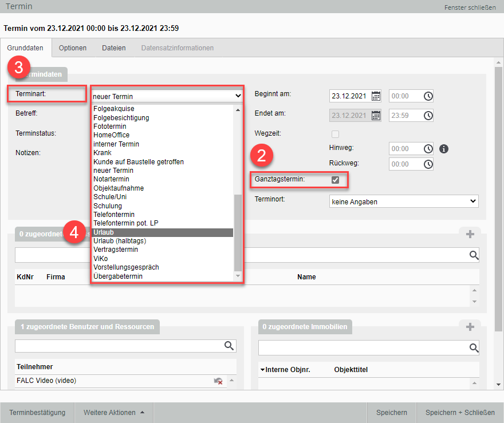Click clock icon for Endet am time

(x=428, y=116)
